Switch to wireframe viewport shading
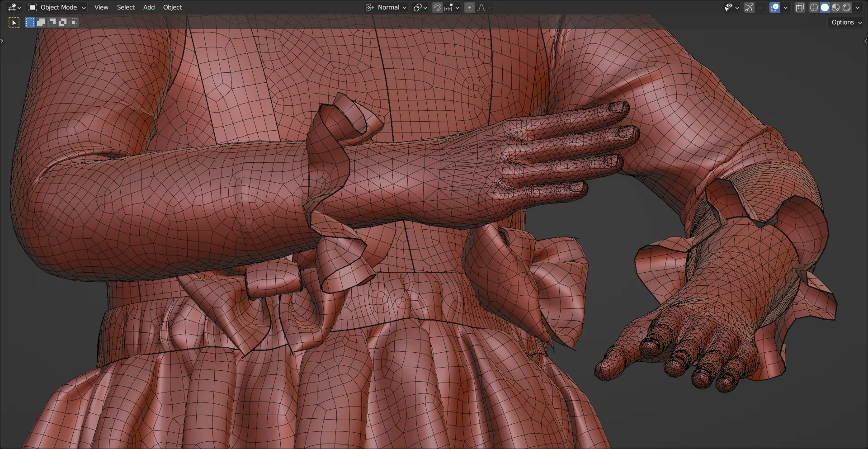868x449 pixels. [814, 7]
